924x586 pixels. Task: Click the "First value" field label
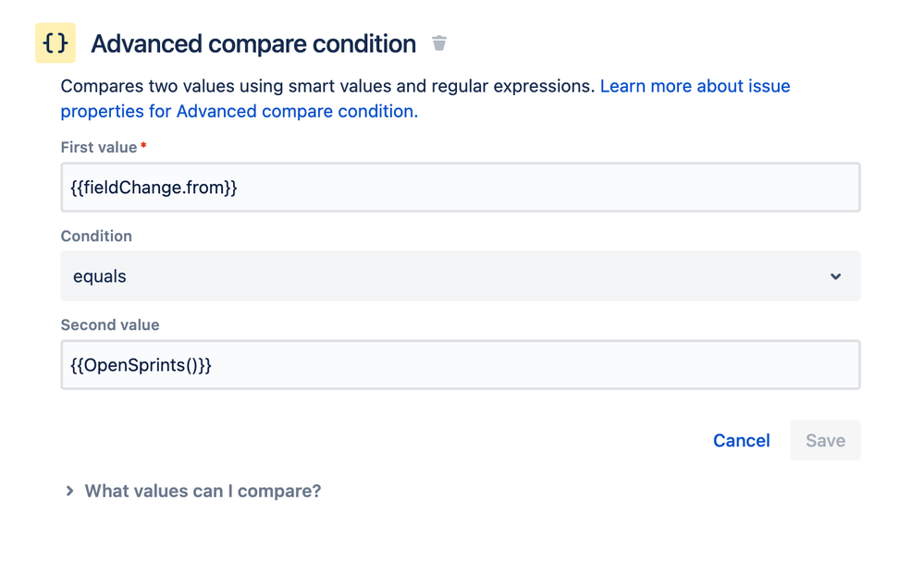(x=98, y=147)
